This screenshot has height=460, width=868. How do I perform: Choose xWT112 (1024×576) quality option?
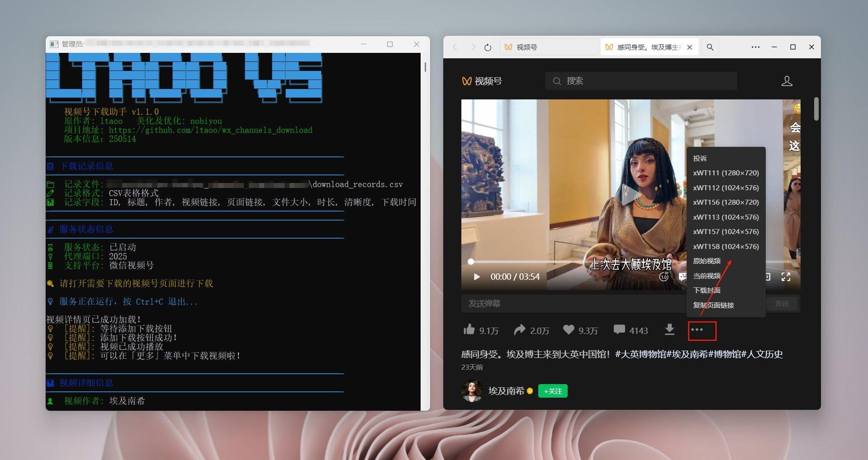click(726, 188)
